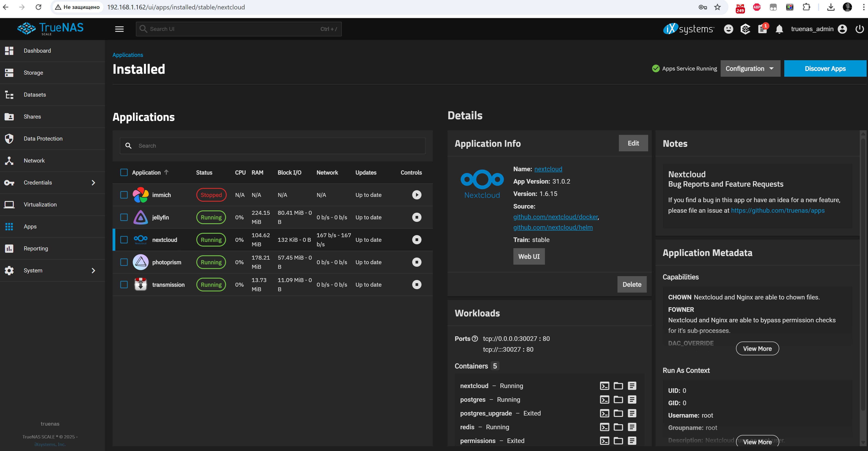Check the jellyfin row checkbox
The height and width of the screenshot is (451, 868).
pyautogui.click(x=124, y=217)
